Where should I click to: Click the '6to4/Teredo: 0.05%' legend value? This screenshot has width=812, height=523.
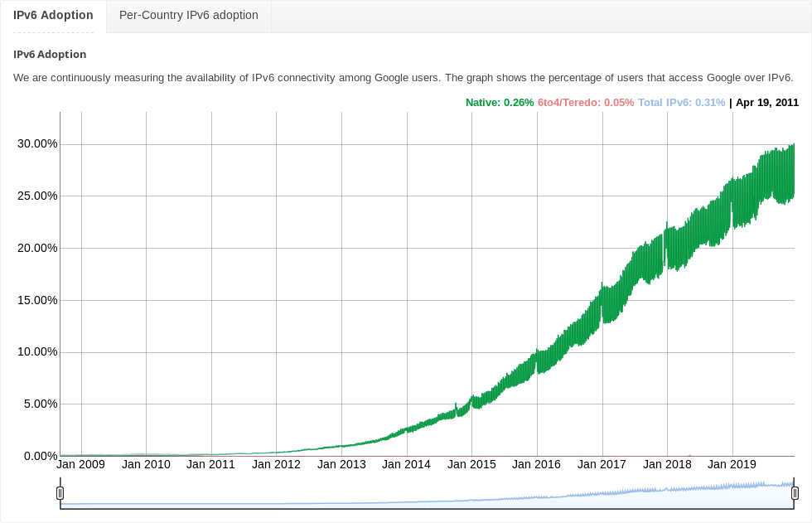click(x=586, y=103)
